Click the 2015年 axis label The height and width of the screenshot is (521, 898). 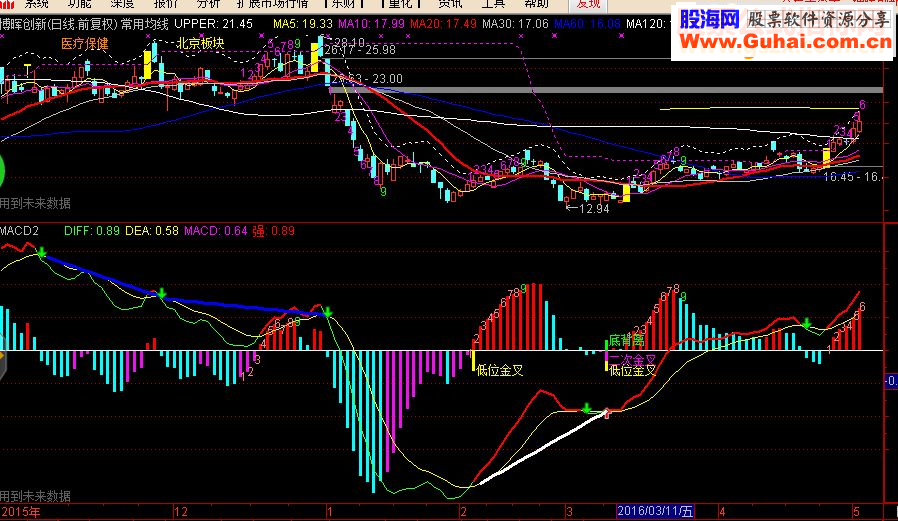(21, 511)
